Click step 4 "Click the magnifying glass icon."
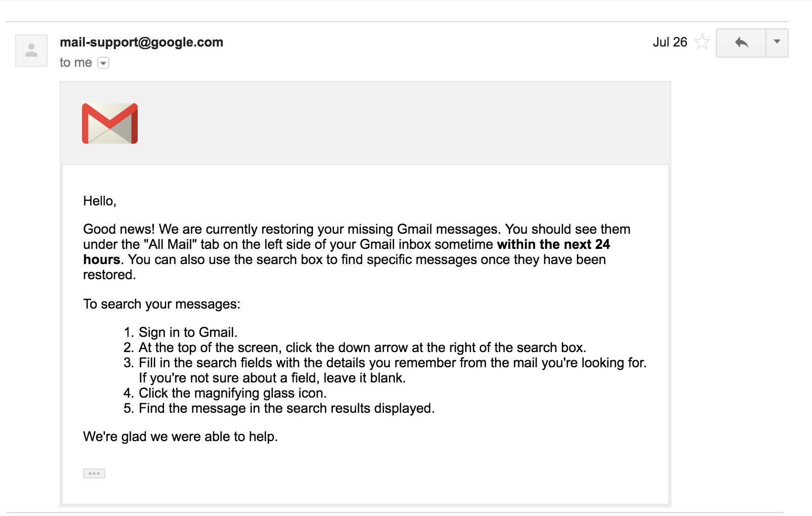 pos(232,393)
